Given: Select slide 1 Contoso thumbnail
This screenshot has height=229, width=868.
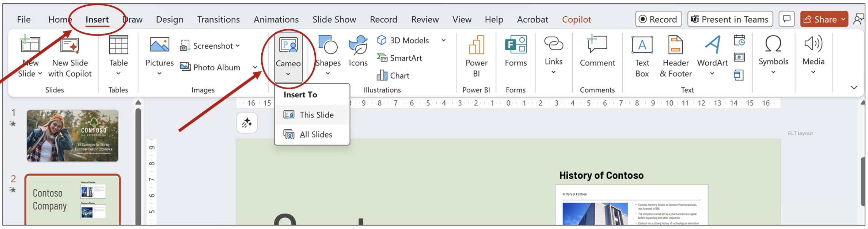Looking at the screenshot, I should click(x=73, y=136).
